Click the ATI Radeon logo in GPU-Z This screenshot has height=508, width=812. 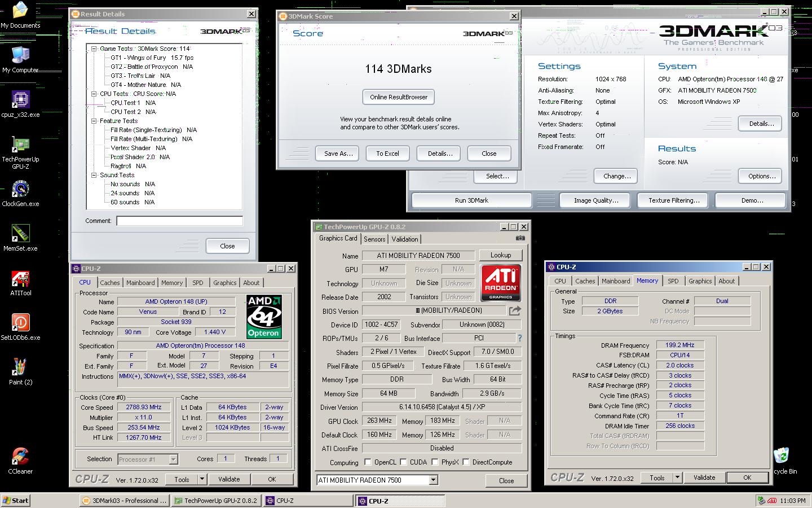[x=501, y=283]
